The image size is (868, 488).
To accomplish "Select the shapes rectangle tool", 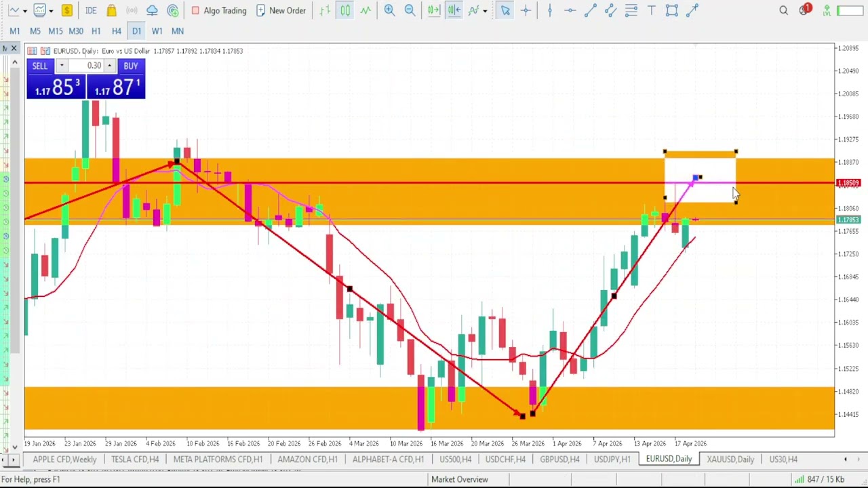I will (x=671, y=10).
